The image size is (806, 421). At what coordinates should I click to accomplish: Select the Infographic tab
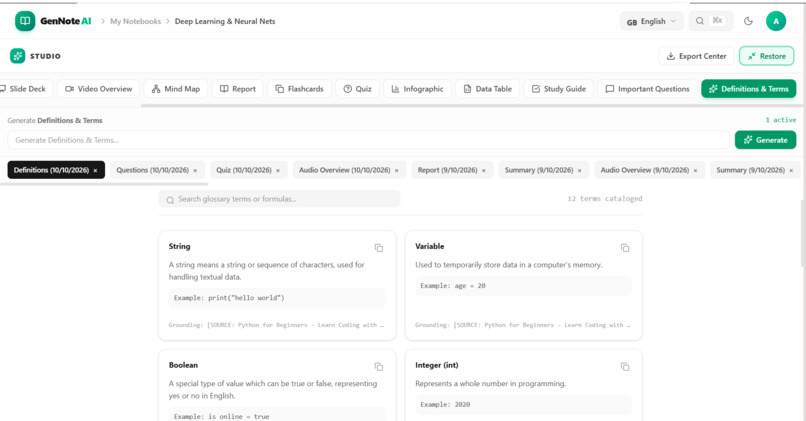(x=417, y=89)
